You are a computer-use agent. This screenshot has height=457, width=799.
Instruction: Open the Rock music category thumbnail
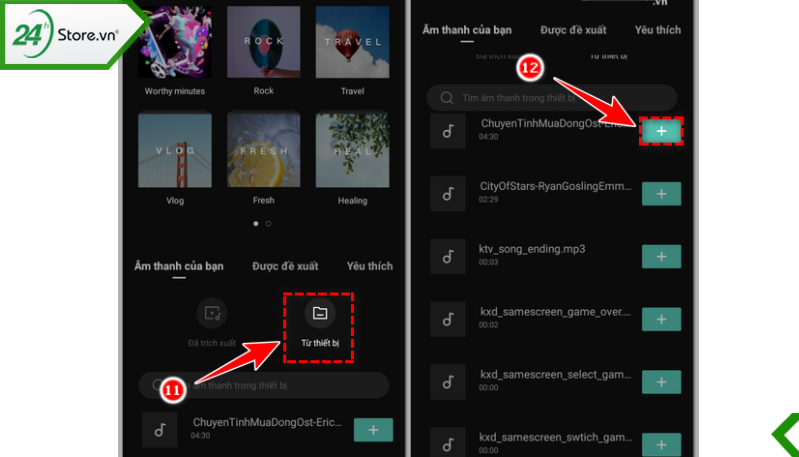(263, 42)
